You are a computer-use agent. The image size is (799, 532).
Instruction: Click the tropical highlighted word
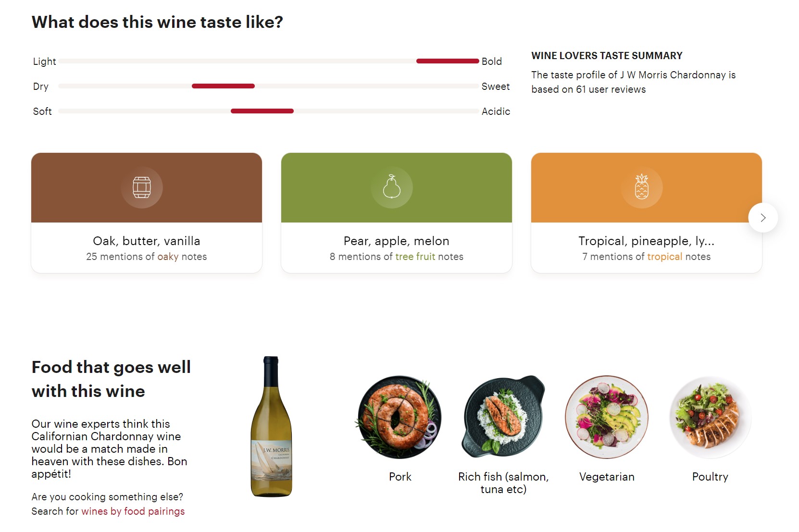(664, 257)
